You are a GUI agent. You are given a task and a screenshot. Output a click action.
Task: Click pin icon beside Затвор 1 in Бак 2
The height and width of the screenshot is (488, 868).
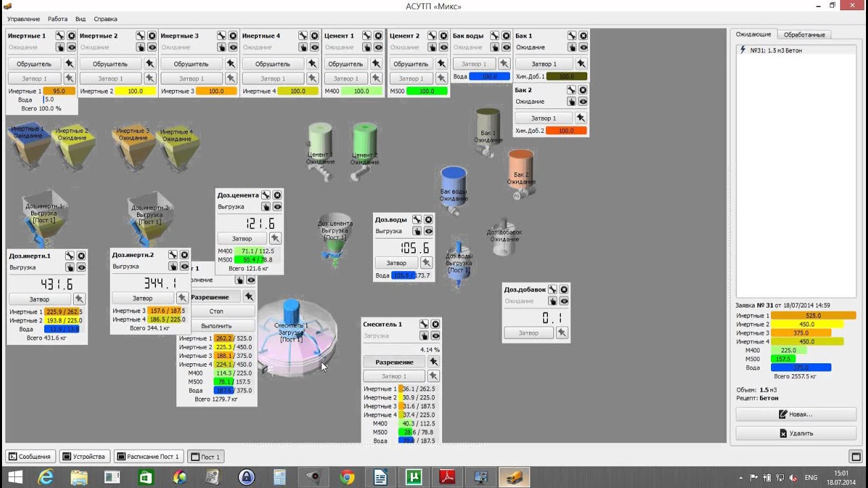point(580,118)
